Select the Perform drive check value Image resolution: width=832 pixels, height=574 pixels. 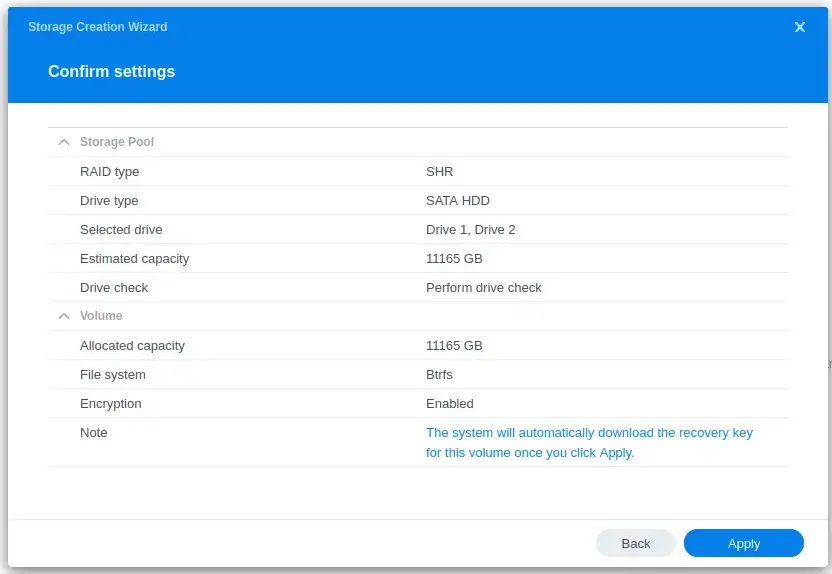click(483, 288)
